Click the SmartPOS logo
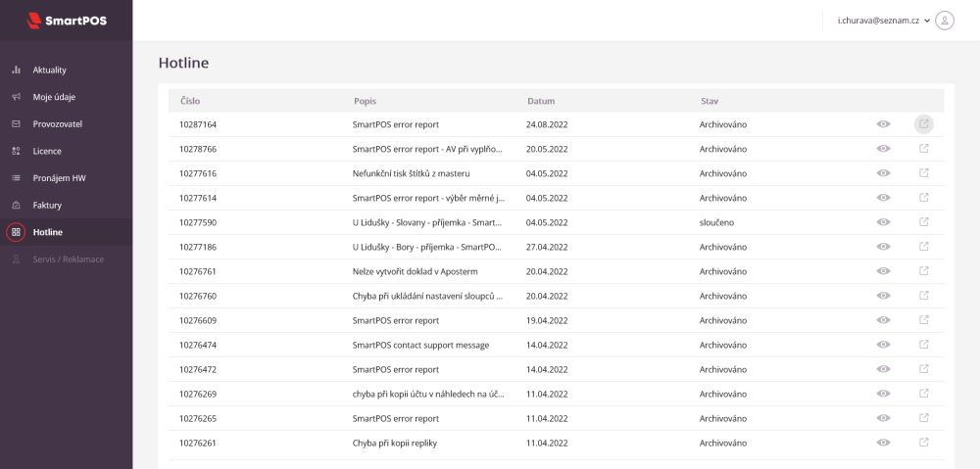Viewport: 980px width, 469px height. click(x=67, y=20)
